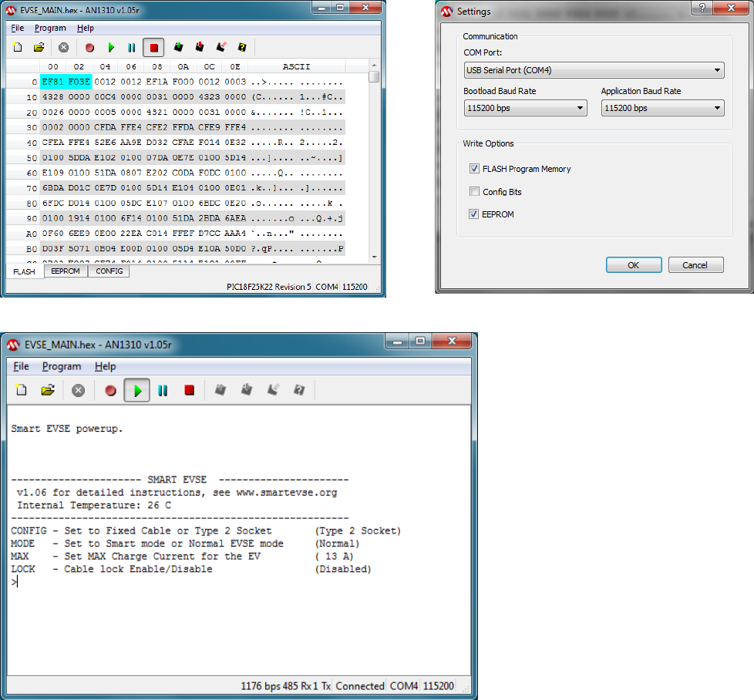Screen dimensions: 754x700
Task: Click hex cell 4328 in row 10
Action: pos(53,97)
